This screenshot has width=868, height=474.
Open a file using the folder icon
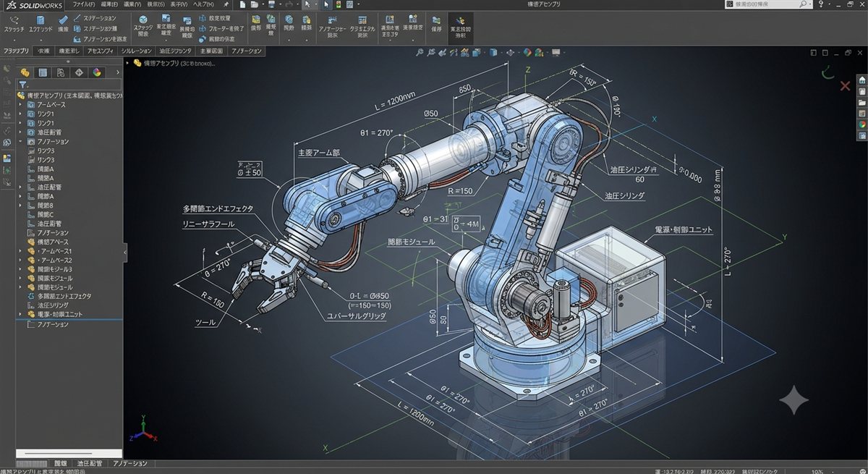(254, 4)
